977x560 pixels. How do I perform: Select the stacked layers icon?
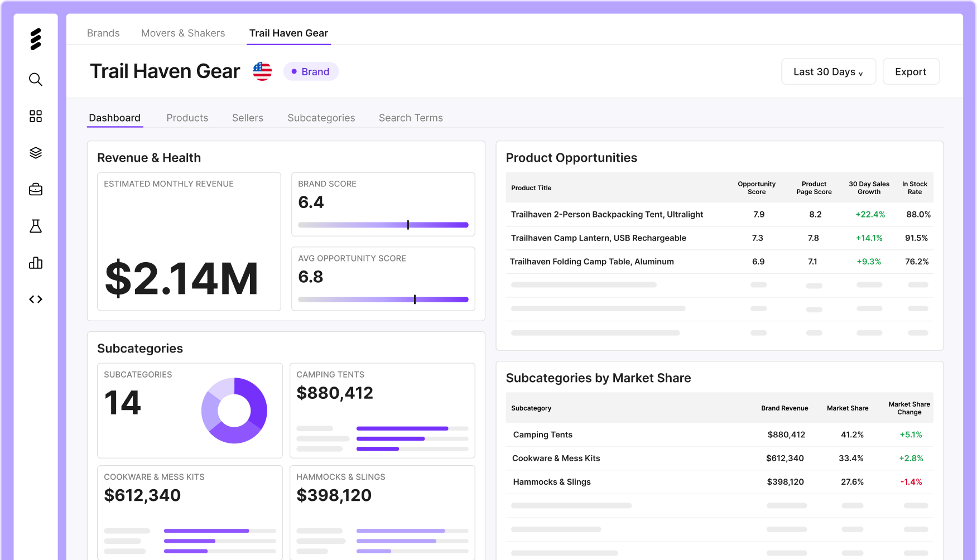36,153
